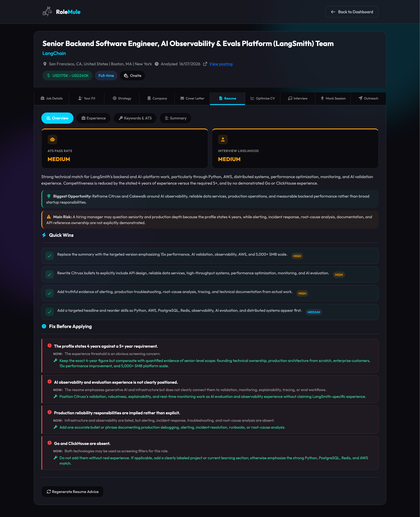Select the Keywords & ATS sub-tab
This screenshot has width=420, height=517.
[x=135, y=118]
